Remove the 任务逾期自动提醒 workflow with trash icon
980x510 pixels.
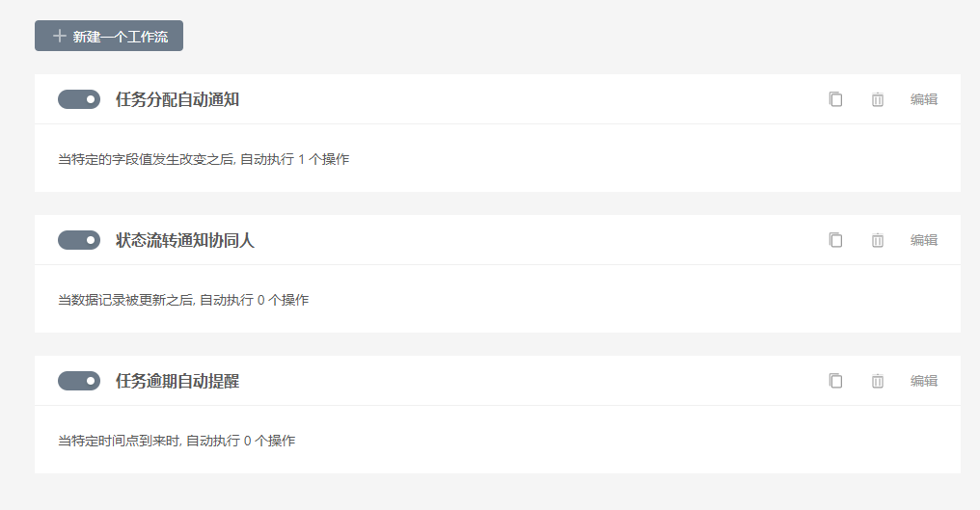878,381
